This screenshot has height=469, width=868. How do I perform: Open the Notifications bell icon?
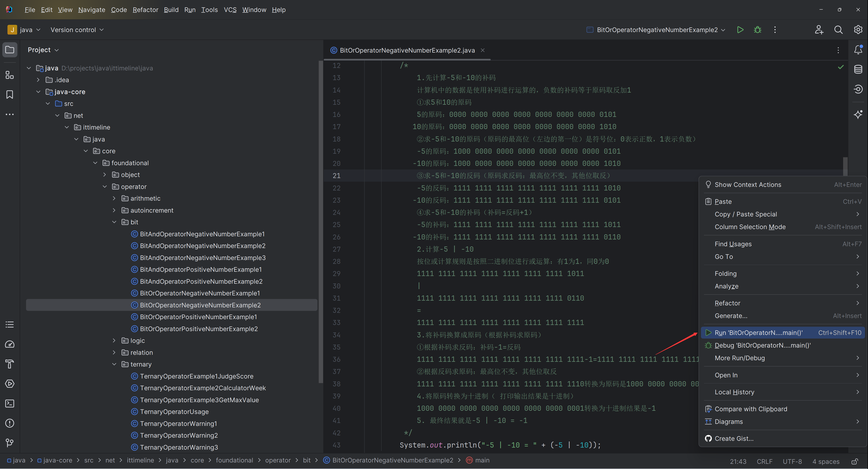[x=858, y=50]
